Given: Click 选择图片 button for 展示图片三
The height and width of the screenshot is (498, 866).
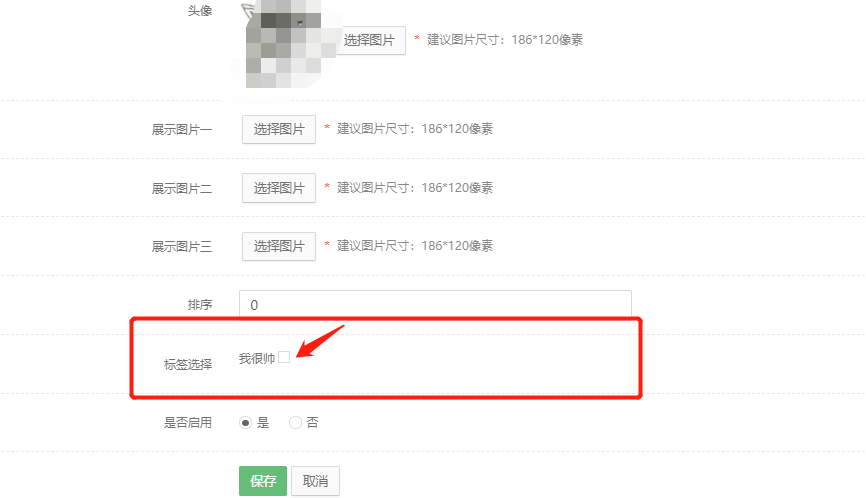Looking at the screenshot, I should tap(279, 246).
